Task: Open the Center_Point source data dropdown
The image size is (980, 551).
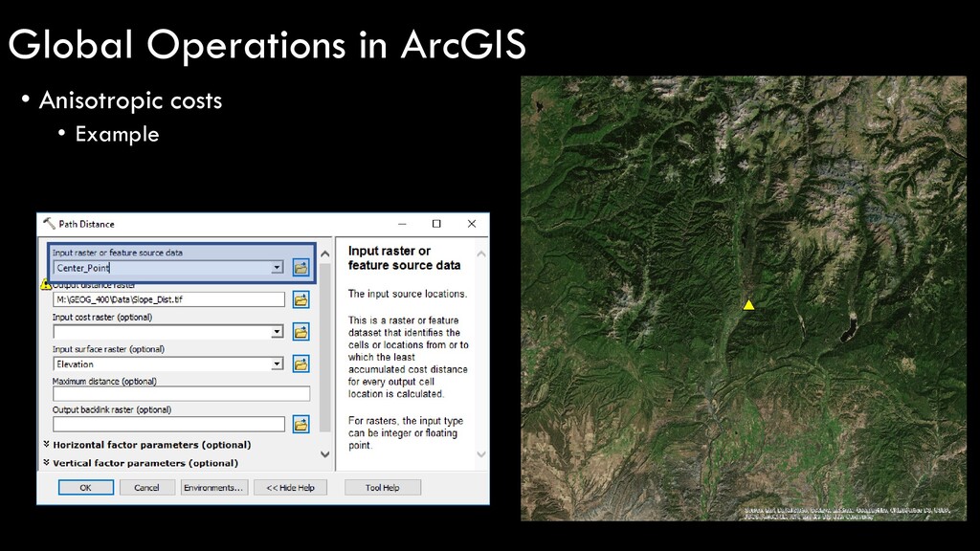Action: click(x=277, y=268)
